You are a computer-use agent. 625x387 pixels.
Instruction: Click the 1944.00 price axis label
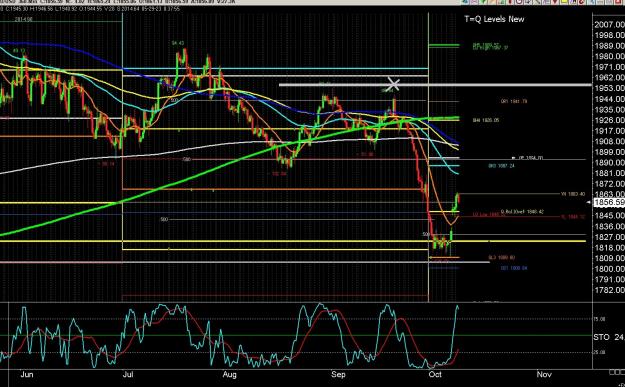[609, 99]
